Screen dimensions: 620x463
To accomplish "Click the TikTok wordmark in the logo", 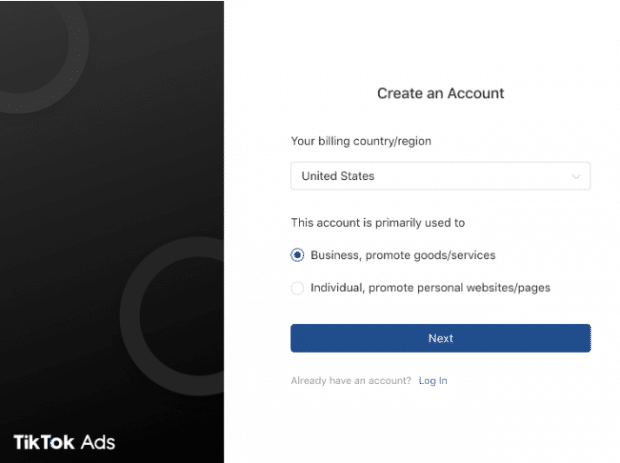I will [44, 442].
